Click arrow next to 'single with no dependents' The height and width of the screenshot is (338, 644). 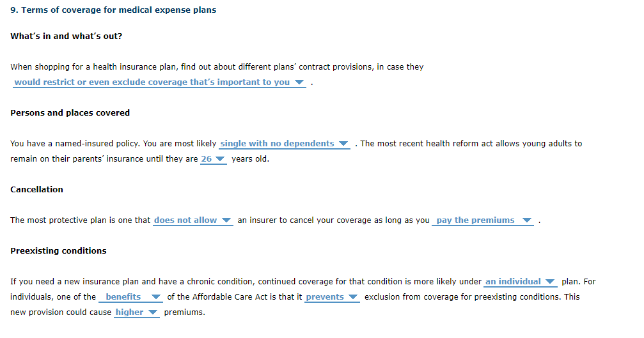coord(343,144)
